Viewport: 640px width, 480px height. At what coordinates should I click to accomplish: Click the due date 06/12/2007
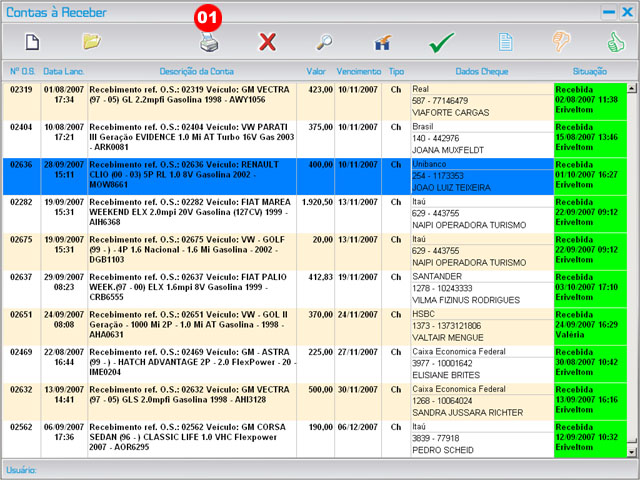click(358, 428)
